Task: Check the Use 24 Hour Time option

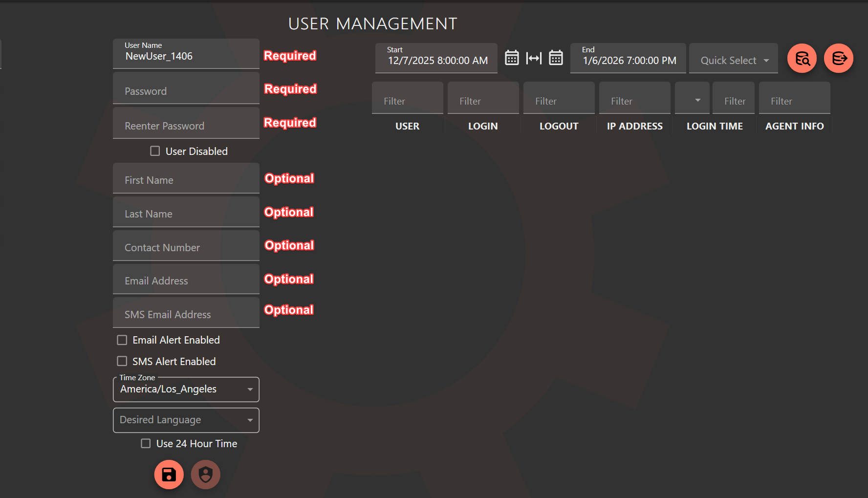Action: 145,443
